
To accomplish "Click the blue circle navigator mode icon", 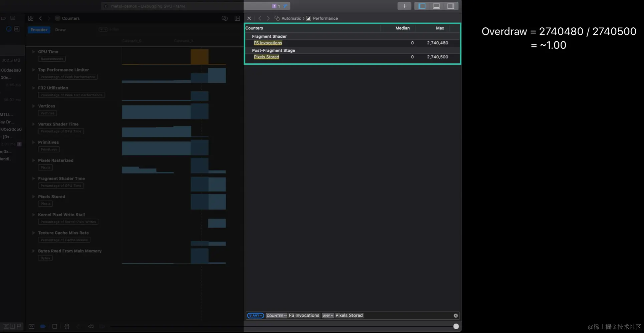I will click(x=9, y=29).
